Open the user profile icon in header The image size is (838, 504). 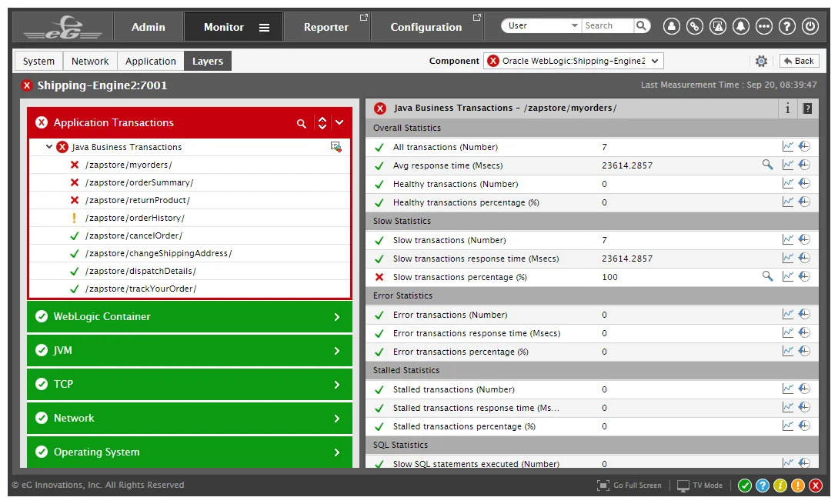[x=671, y=26]
